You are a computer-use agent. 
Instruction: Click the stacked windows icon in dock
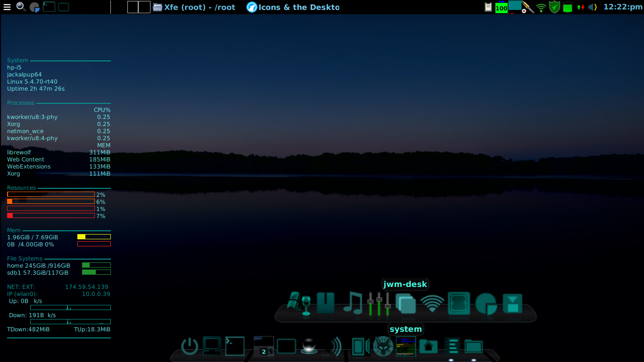point(406,303)
